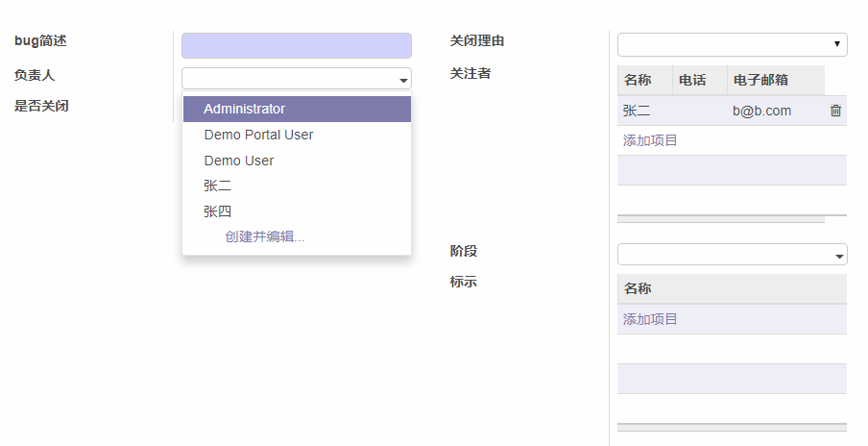Open 张二 name cell in followers table

[x=645, y=111]
